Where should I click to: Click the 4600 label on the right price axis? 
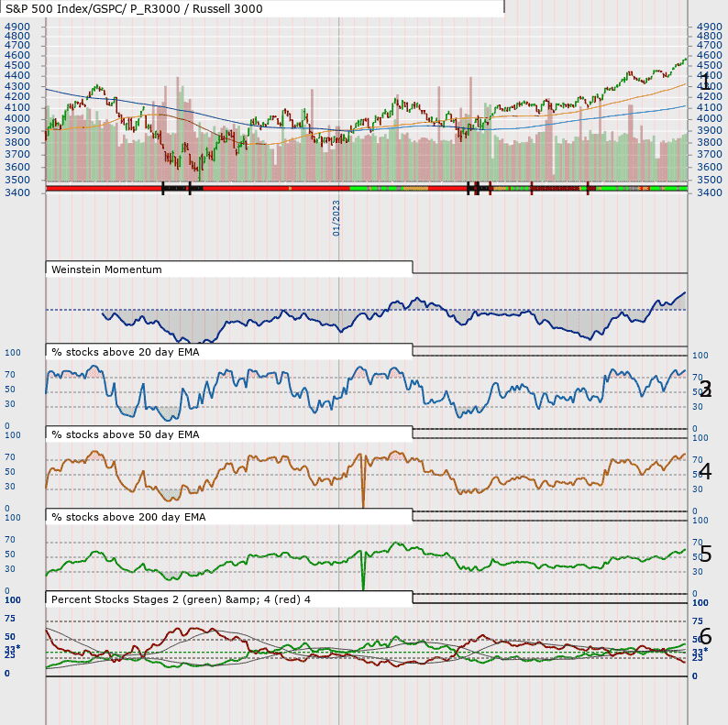click(710, 56)
